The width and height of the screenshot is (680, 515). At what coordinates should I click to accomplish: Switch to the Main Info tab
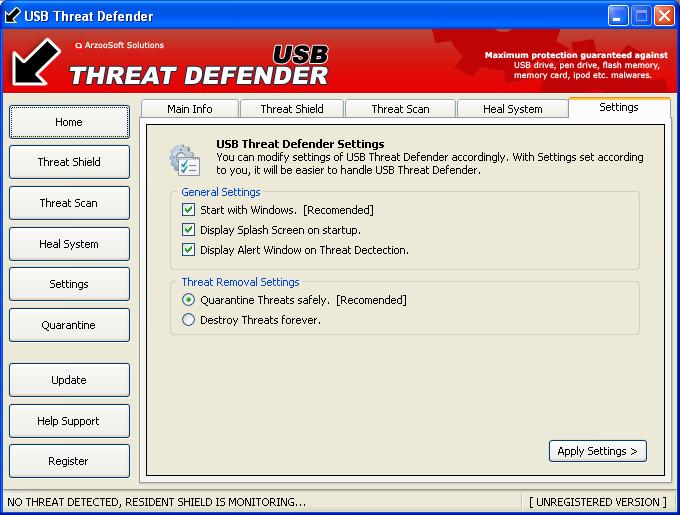tap(190, 109)
